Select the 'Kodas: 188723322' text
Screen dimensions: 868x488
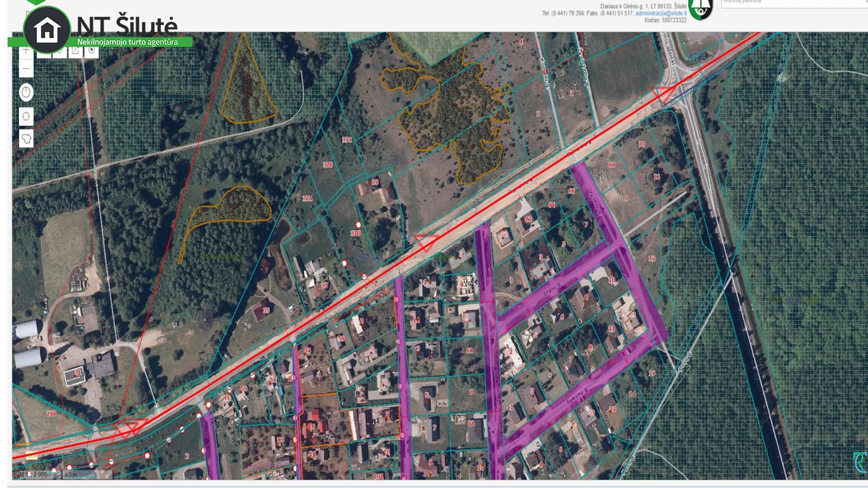click(666, 20)
